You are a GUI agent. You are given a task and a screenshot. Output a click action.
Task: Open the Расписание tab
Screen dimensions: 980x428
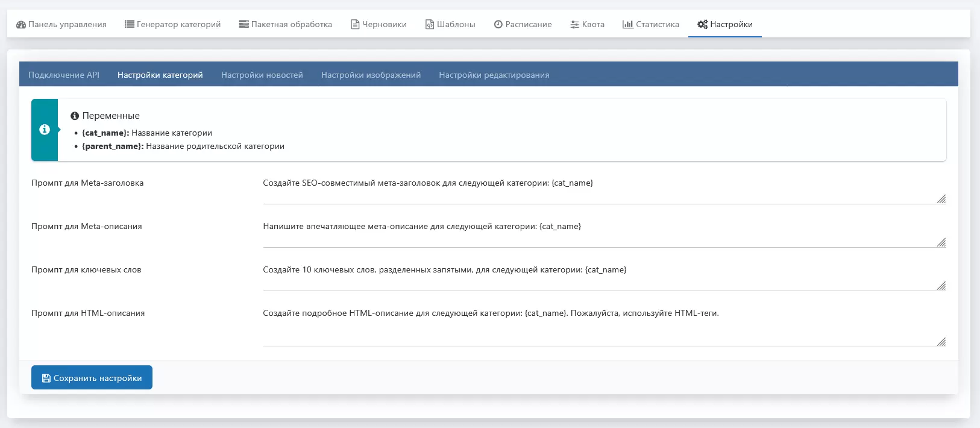[x=523, y=25]
